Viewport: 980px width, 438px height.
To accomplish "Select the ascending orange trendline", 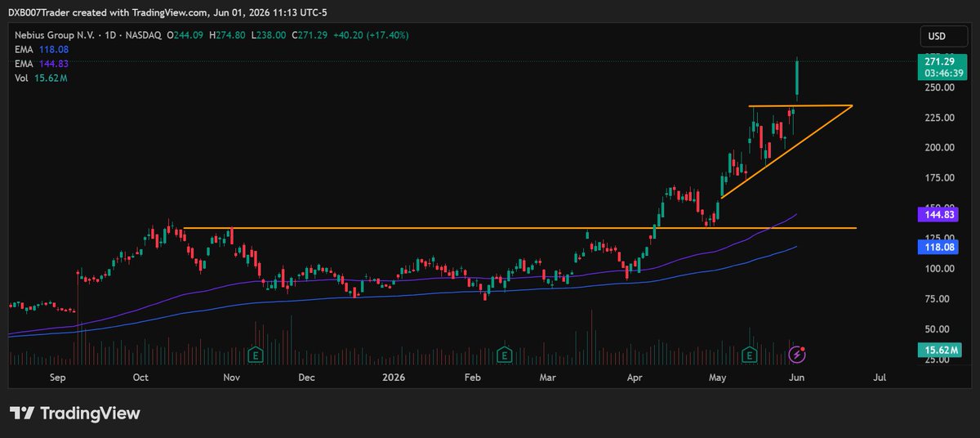I will pyautogui.click(x=786, y=151).
